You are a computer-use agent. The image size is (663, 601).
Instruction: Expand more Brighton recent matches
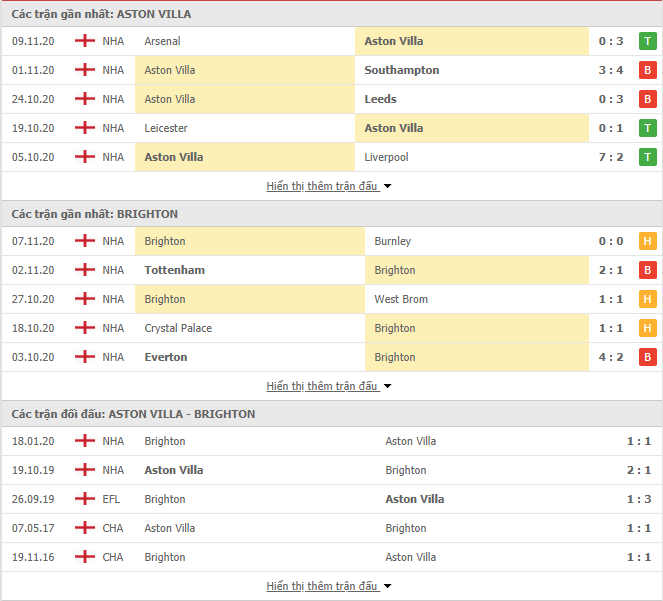click(329, 386)
